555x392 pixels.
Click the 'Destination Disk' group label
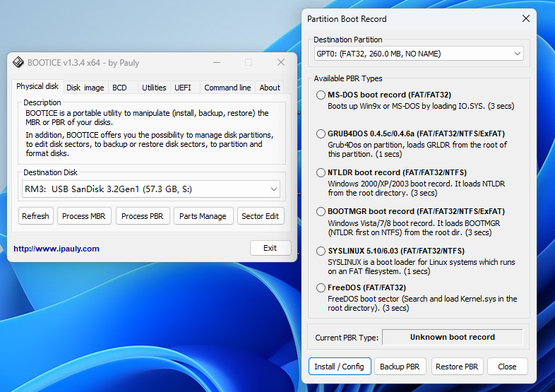click(x=50, y=172)
